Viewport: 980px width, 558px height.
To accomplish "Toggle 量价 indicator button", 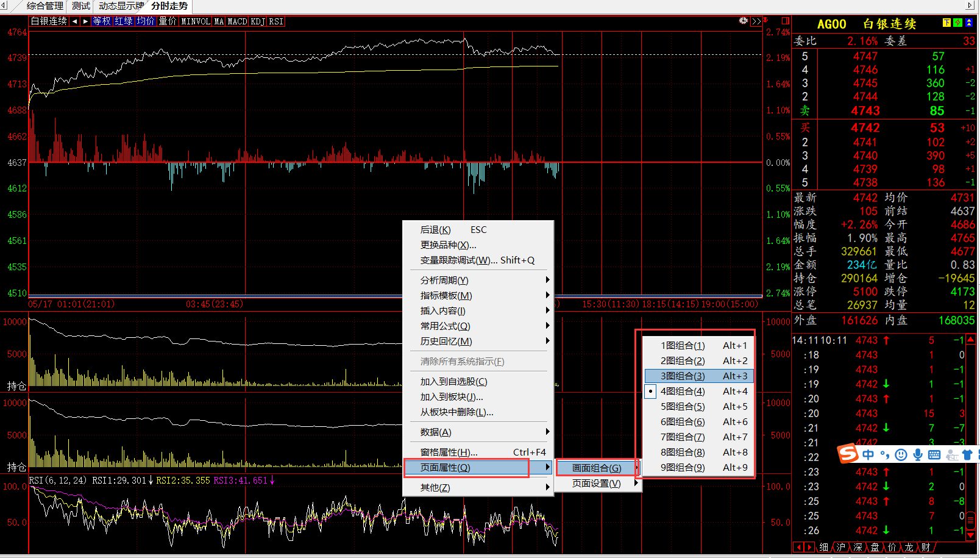I will tap(168, 21).
